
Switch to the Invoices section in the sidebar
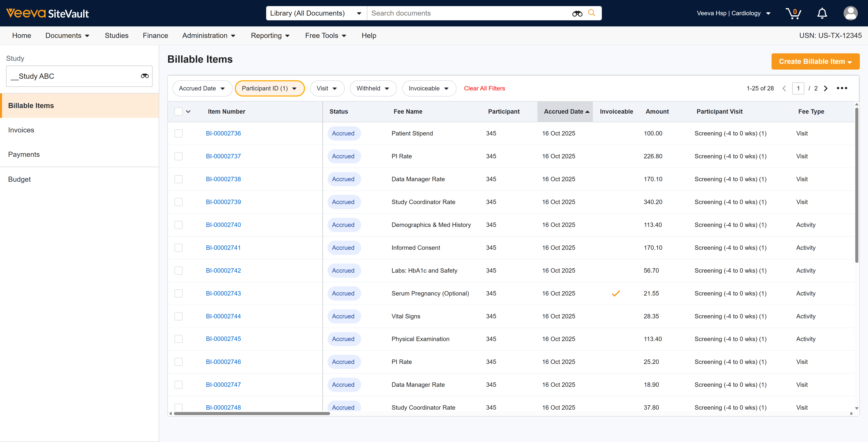(x=21, y=130)
